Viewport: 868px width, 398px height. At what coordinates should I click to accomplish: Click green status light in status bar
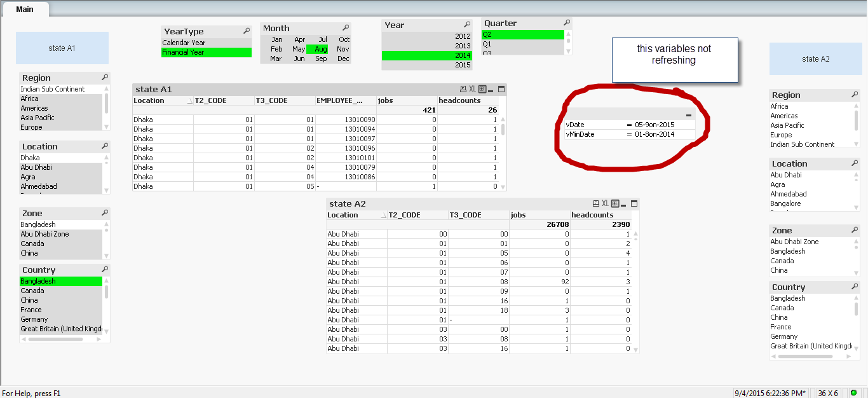click(x=854, y=393)
